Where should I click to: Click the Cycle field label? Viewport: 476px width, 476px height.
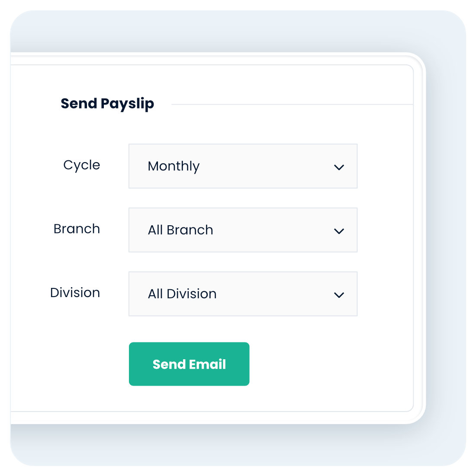pyautogui.click(x=81, y=165)
